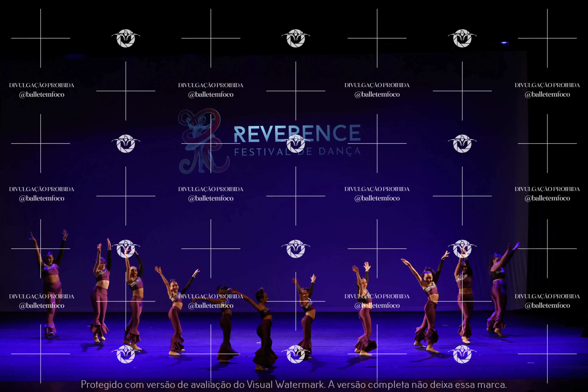Click the top-left @balletemfoco watermark handle
Viewport: 588px width, 392px height.
point(42,94)
